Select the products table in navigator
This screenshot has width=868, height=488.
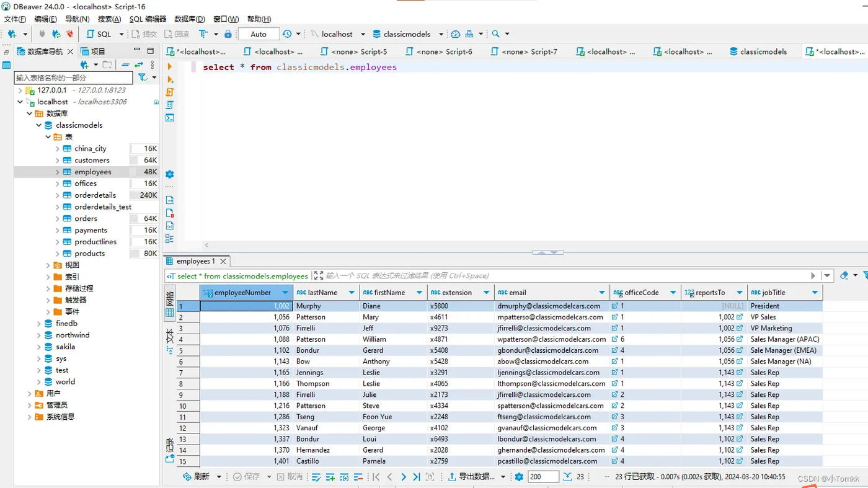[x=89, y=253]
